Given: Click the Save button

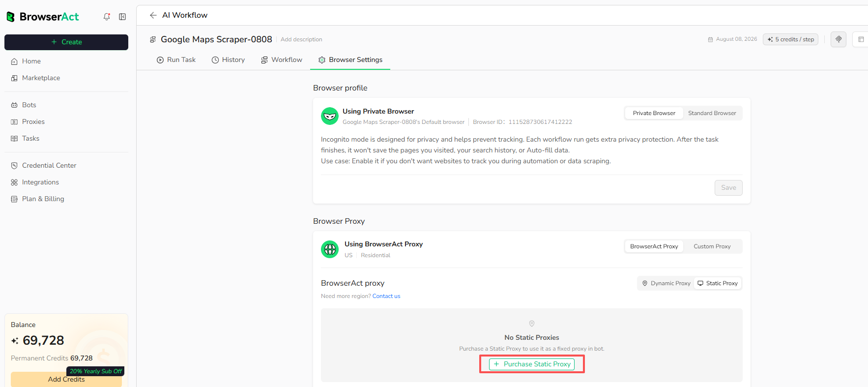Looking at the screenshot, I should click(728, 188).
